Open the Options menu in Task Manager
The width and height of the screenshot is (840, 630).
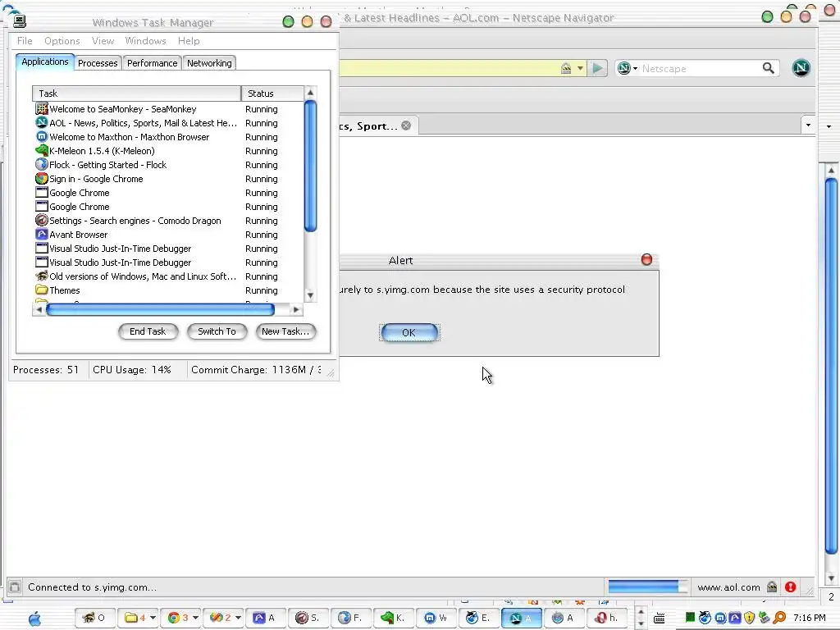point(62,41)
